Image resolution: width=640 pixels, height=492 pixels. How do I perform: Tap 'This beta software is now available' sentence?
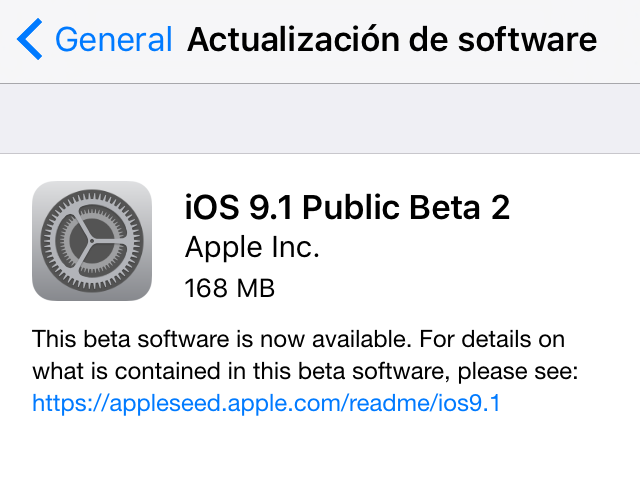pyautogui.click(x=221, y=339)
